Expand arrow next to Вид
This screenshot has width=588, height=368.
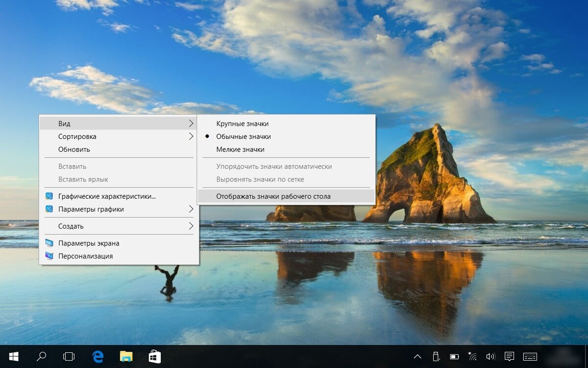(191, 124)
